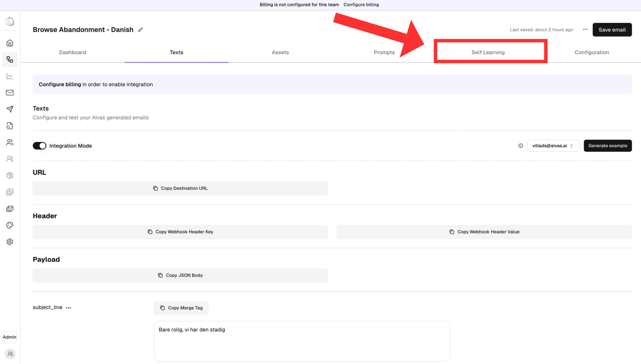Viewport: 641px width, 364px height.
Task: Switch to the Assets tab
Action: click(280, 52)
